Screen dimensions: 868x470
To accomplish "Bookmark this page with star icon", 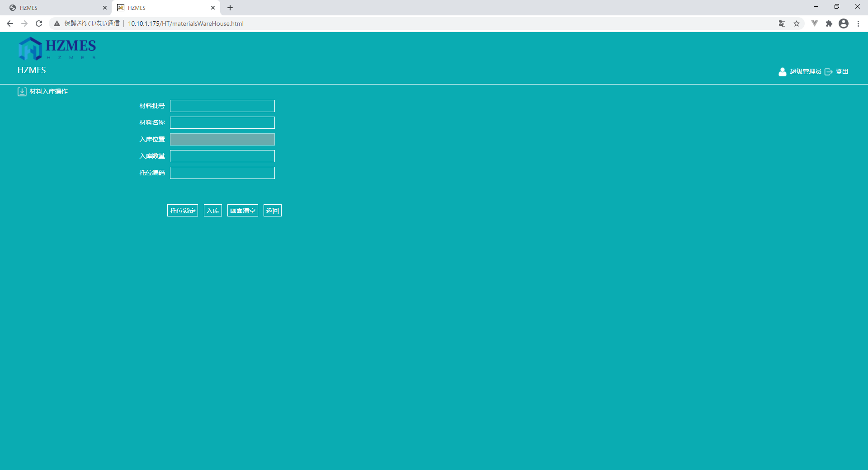I will pos(797,23).
